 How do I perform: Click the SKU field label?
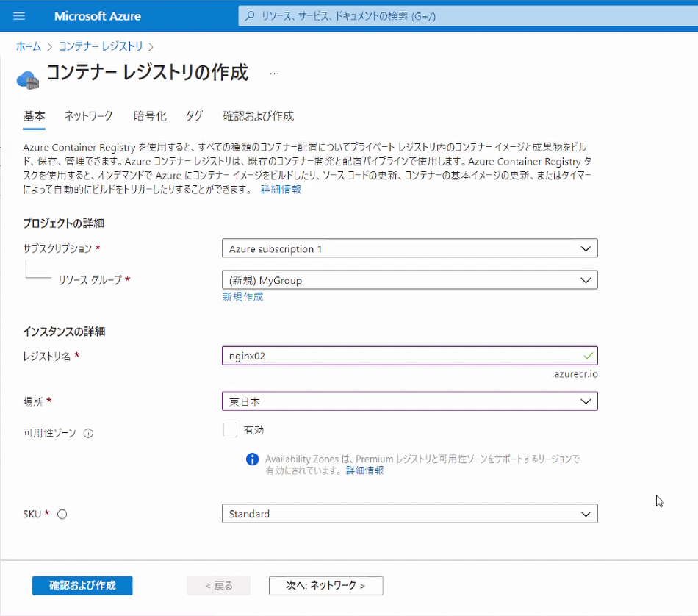[32, 514]
